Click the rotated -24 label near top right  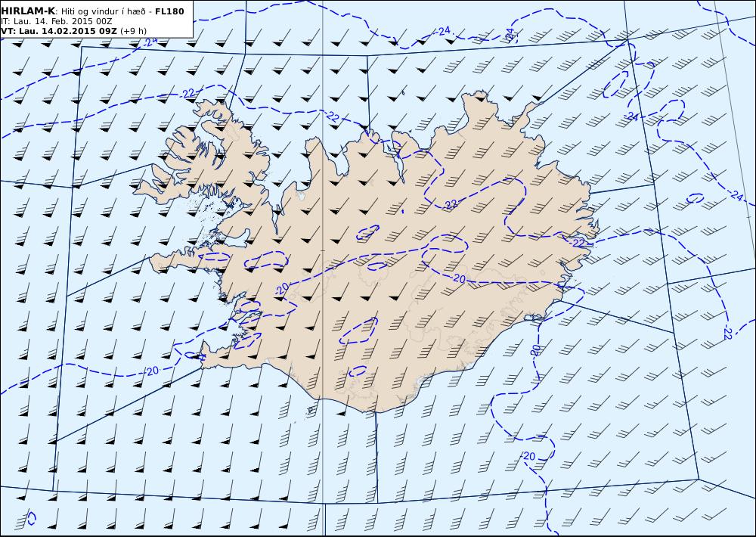(511, 36)
